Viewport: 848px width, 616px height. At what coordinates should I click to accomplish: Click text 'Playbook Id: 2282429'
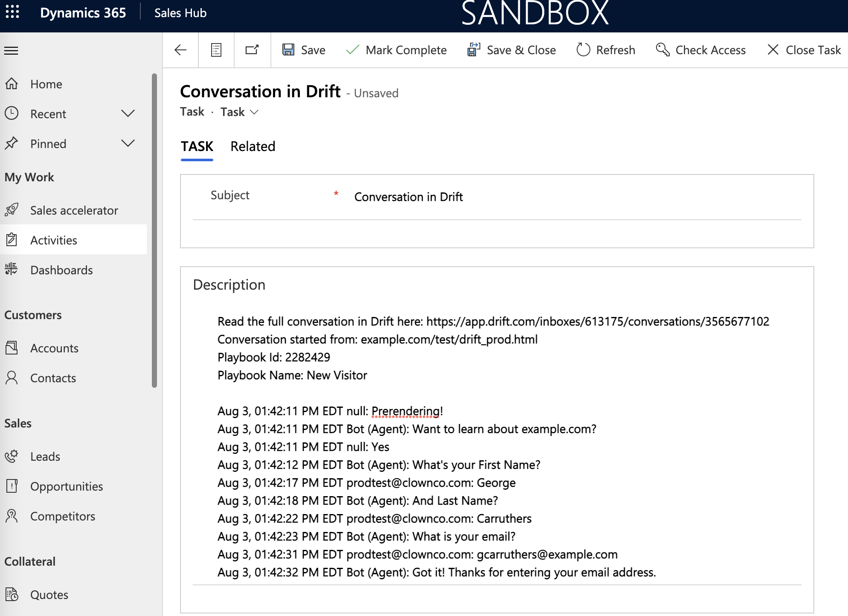point(274,357)
